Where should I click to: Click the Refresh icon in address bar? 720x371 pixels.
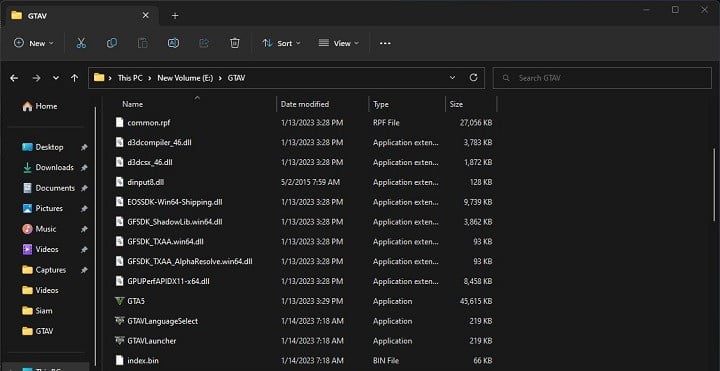[x=473, y=78]
